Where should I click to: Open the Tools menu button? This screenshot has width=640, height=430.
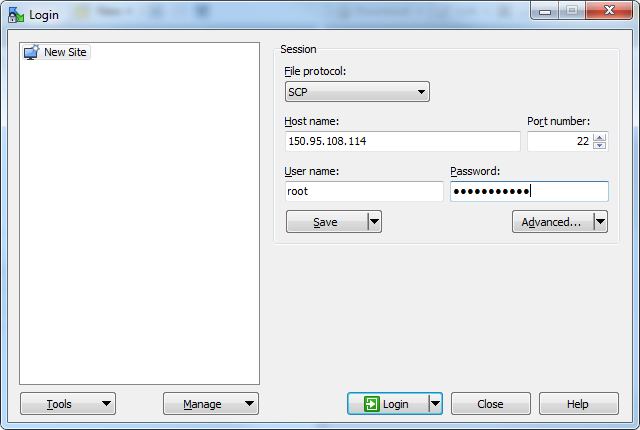pyautogui.click(x=68, y=404)
